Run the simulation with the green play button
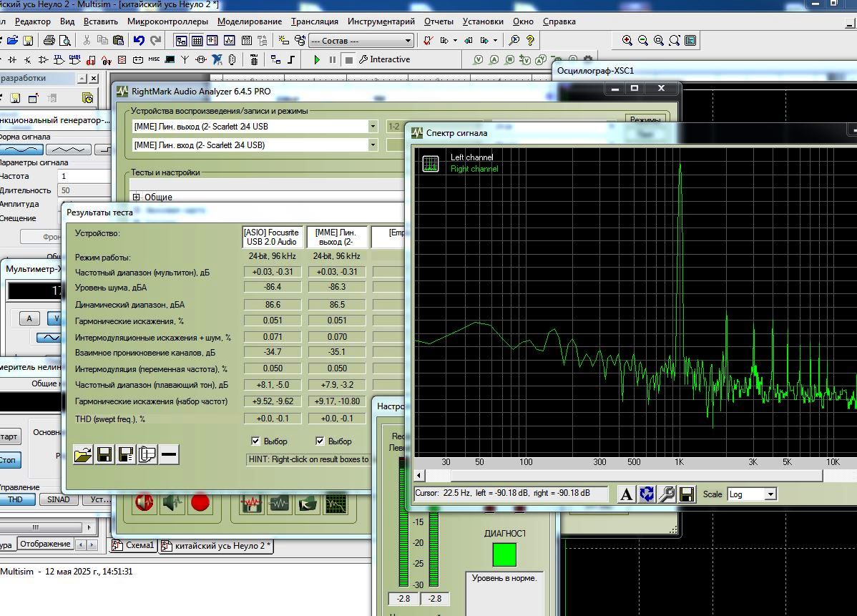 click(317, 59)
